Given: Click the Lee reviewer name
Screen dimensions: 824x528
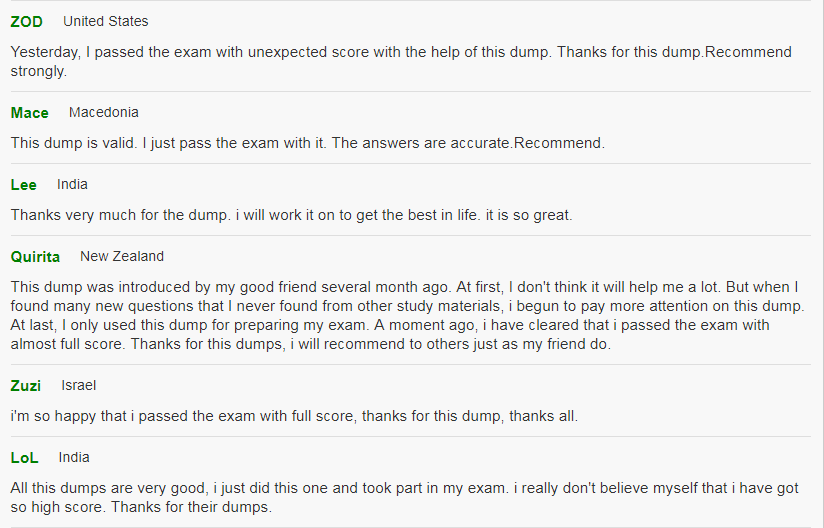Looking at the screenshot, I should [24, 185].
